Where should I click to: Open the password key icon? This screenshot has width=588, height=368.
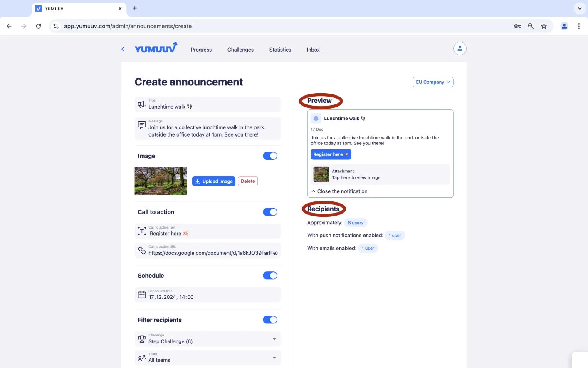[x=518, y=26]
